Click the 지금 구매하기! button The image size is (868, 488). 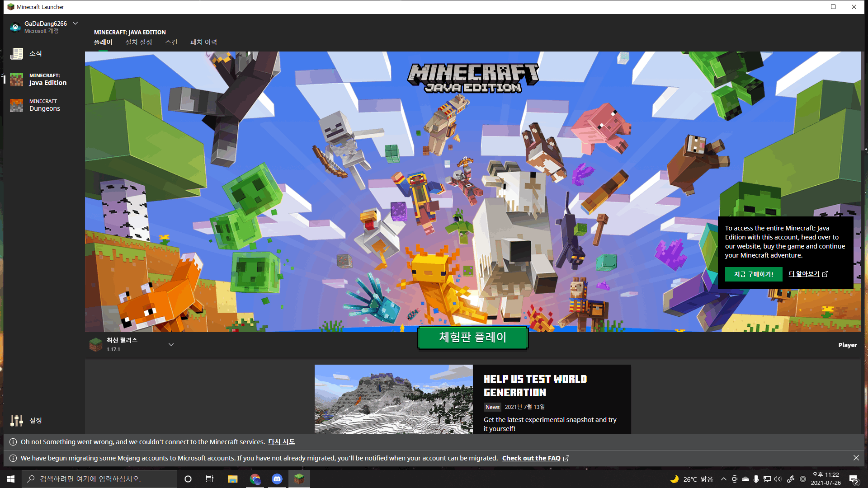point(753,274)
